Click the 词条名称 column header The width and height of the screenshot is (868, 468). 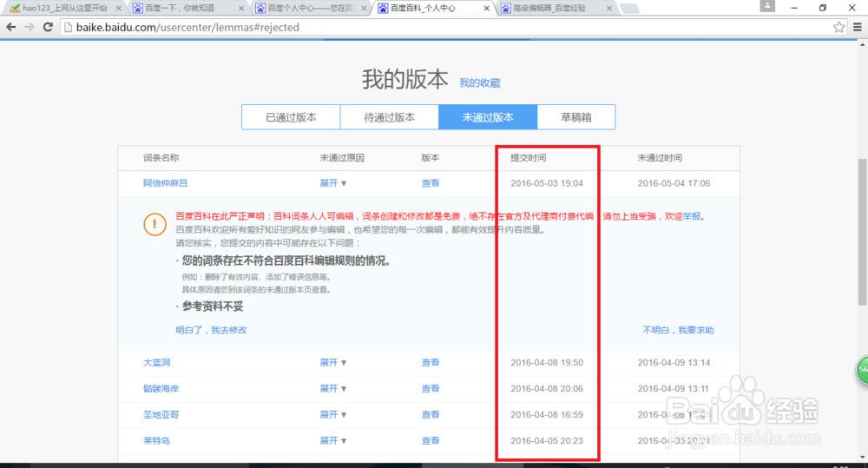point(161,158)
